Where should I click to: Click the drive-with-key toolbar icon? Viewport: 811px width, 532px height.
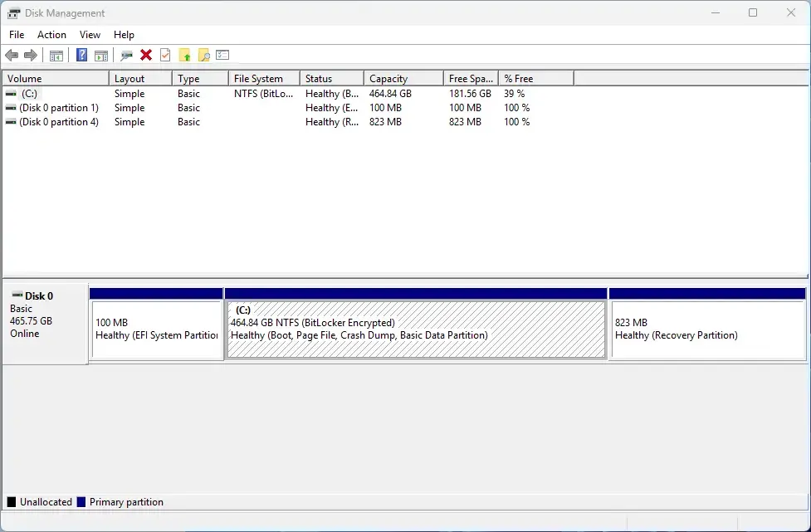pos(126,56)
